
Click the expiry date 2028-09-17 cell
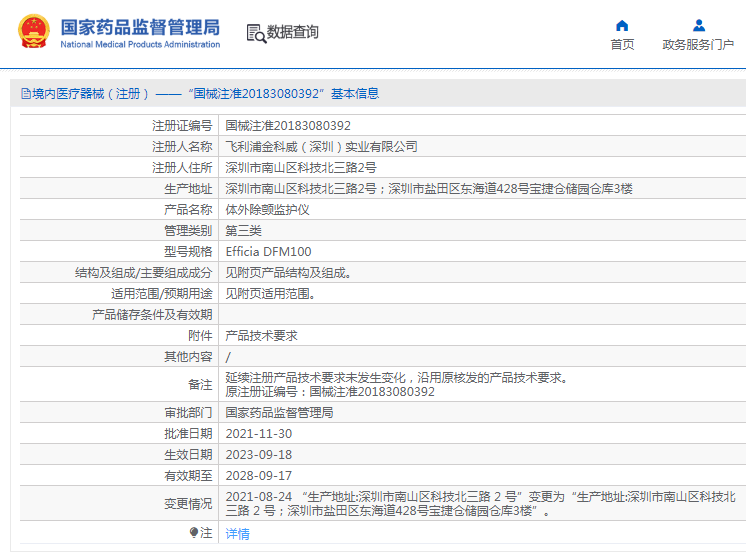click(x=259, y=476)
